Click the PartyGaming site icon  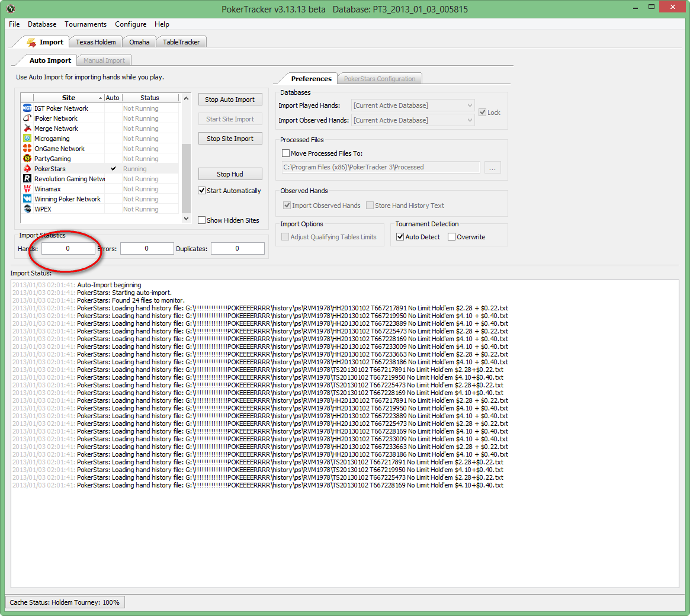(27, 159)
